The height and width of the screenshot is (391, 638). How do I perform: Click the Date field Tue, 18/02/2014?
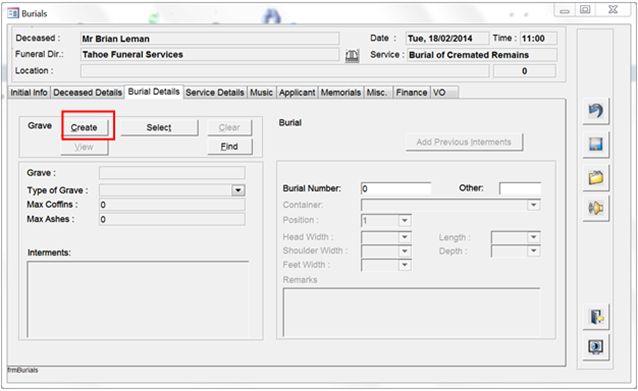tap(447, 39)
